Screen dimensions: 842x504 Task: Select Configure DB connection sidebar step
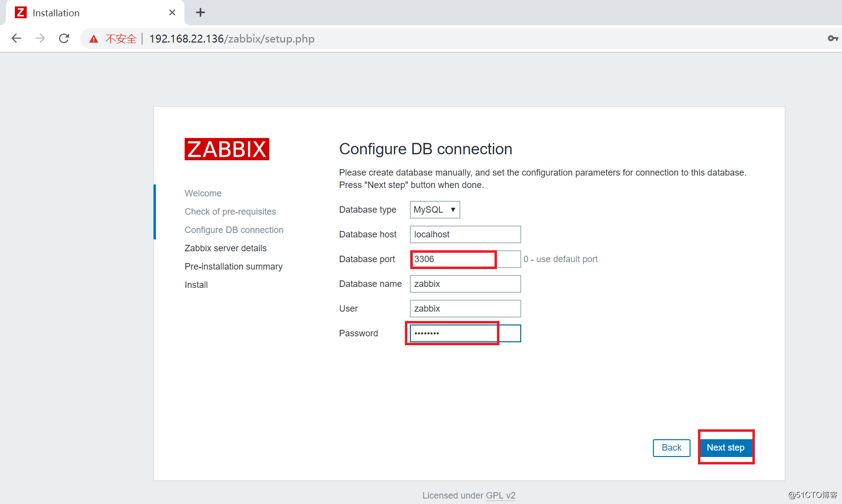click(234, 230)
